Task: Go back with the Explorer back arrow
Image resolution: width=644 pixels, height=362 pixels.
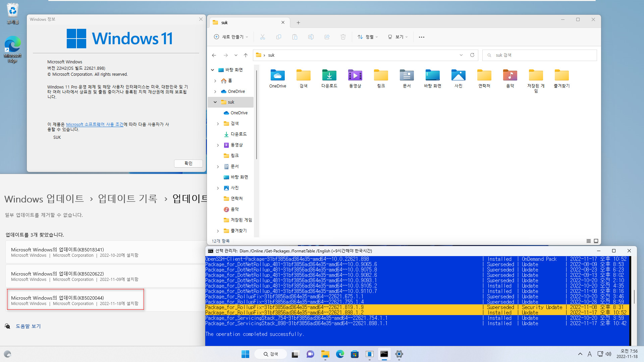Action: [214, 55]
